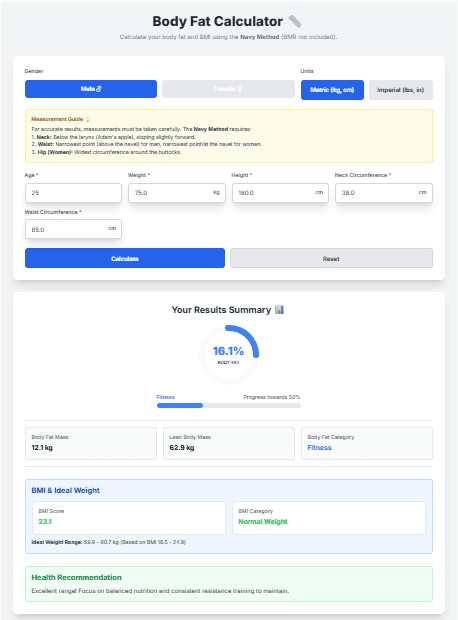Click the Lean Body Mass 62.9 kg value
The image size is (458, 620).
pyautogui.click(x=182, y=448)
